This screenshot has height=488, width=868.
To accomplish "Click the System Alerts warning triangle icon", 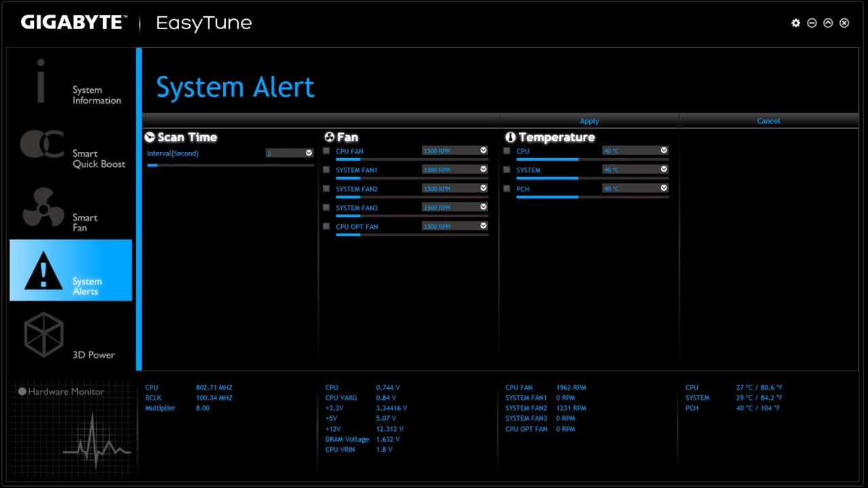I will coord(43,271).
